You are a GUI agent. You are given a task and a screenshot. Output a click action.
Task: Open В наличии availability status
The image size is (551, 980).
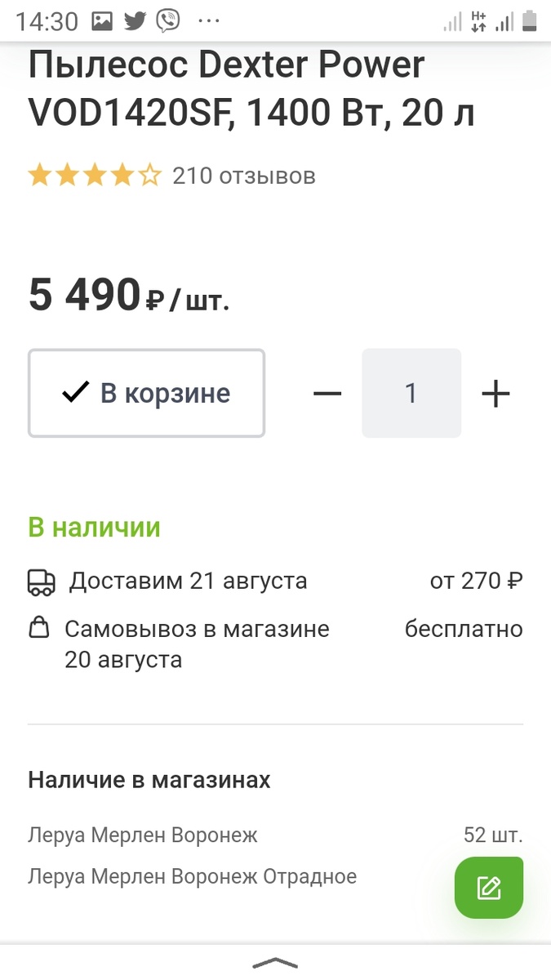95,527
